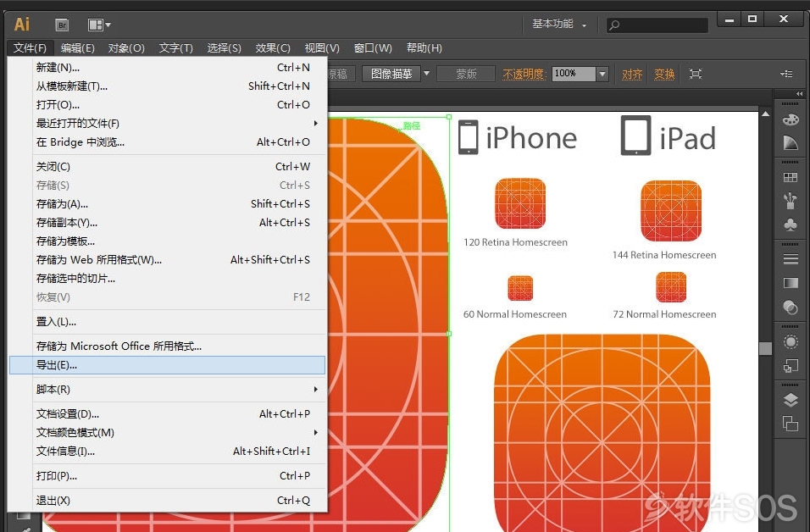810x532 pixels.
Task: Open control bar options menu icon
Action: point(786,74)
